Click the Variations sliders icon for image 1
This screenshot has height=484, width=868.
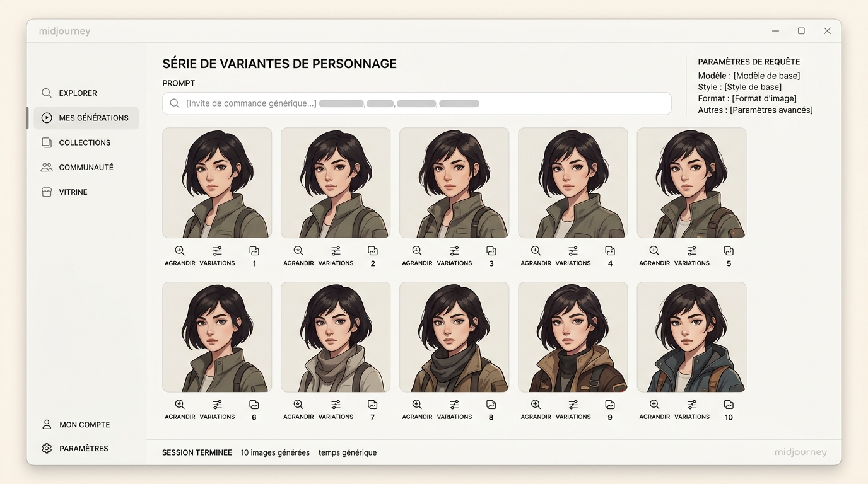click(x=217, y=251)
